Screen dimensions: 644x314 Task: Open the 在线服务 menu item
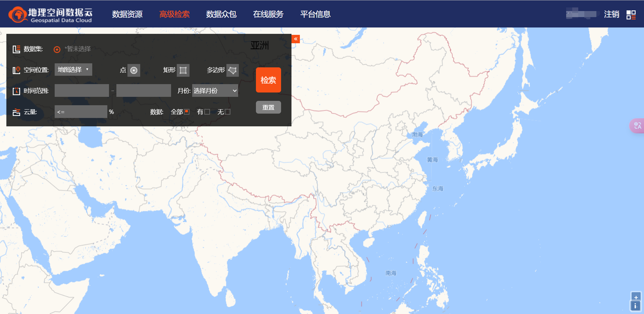point(268,14)
